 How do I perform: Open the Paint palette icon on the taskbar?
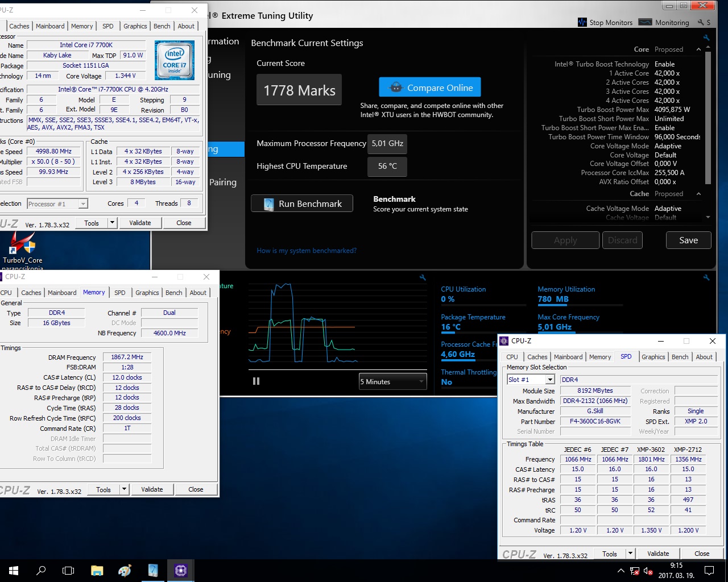(125, 570)
